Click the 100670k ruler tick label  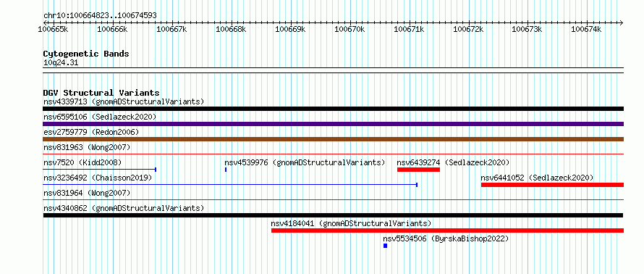(350, 29)
